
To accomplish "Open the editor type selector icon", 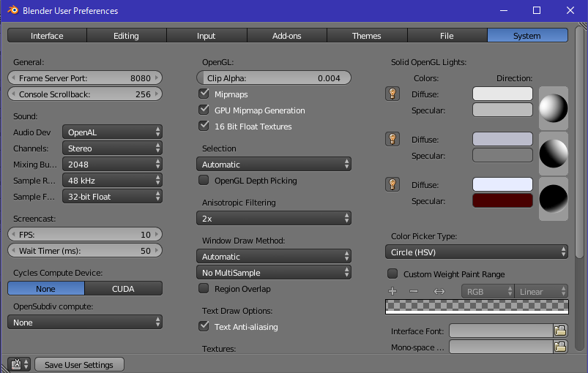I will tap(19, 364).
